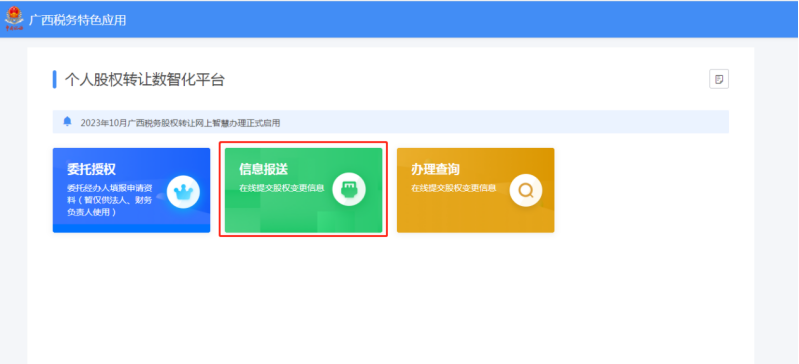Click the tax emblem logo in header
Image resolution: width=799 pixels, height=364 pixels.
click(14, 19)
